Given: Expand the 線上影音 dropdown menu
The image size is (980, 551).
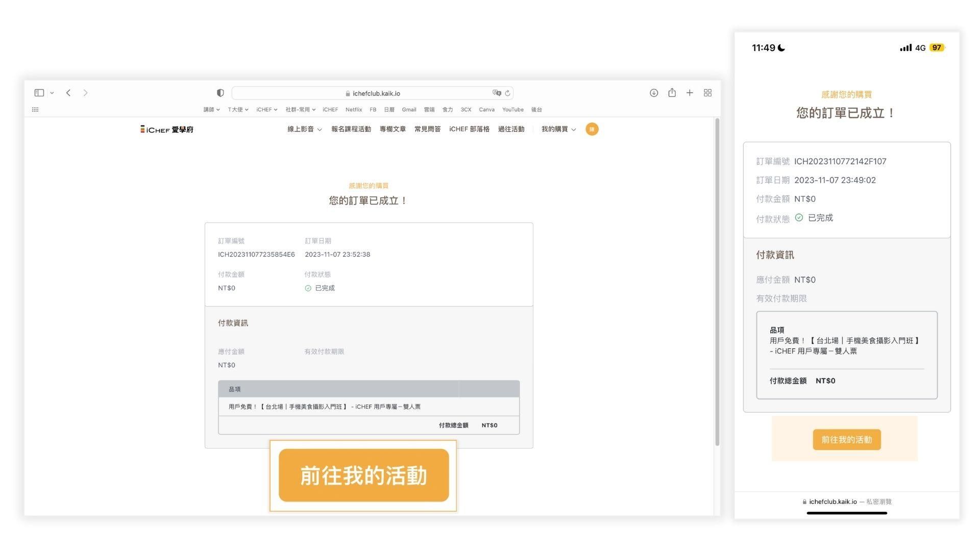Looking at the screenshot, I should pyautogui.click(x=304, y=130).
